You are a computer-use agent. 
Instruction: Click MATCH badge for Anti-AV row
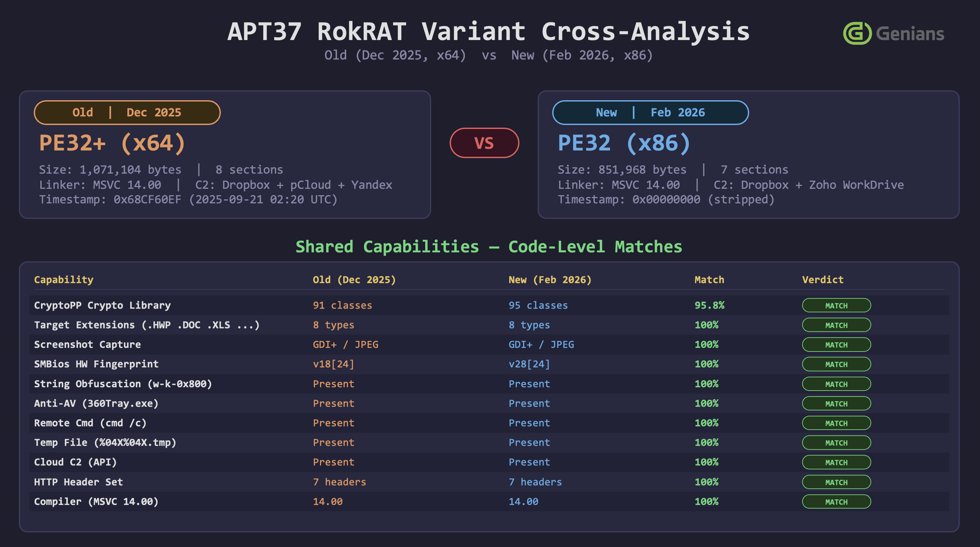click(836, 403)
